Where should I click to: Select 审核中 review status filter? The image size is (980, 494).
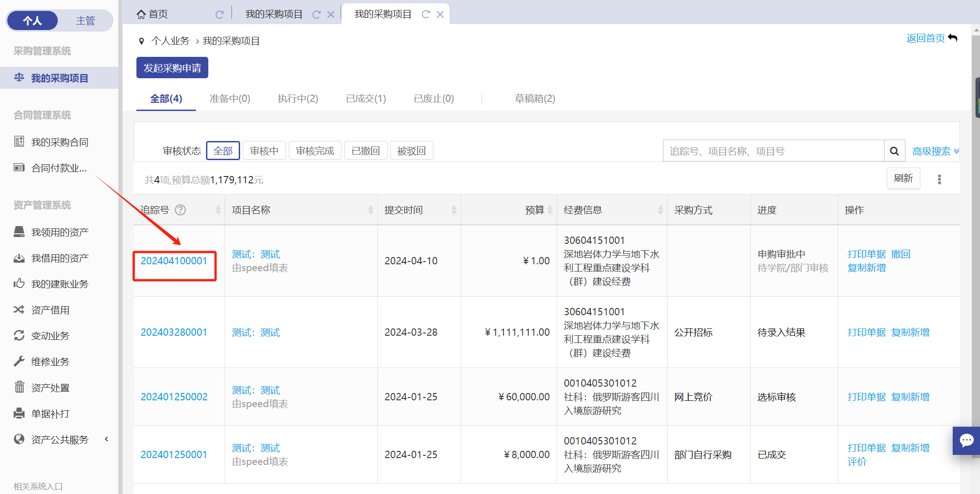[x=264, y=151]
